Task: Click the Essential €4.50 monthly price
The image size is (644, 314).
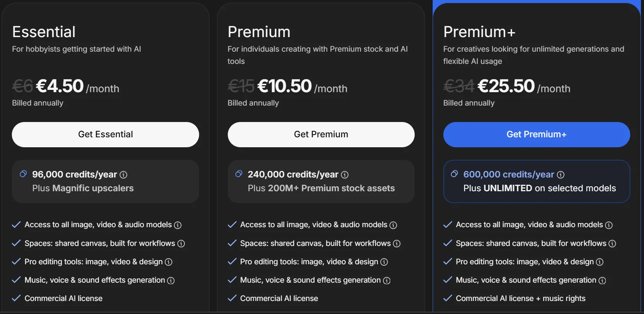Action: pyautogui.click(x=60, y=86)
